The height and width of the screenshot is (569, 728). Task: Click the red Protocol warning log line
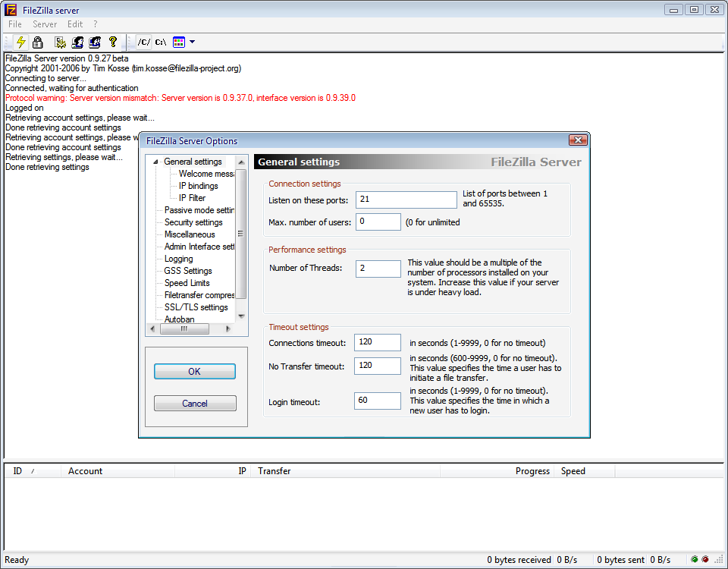click(x=180, y=98)
